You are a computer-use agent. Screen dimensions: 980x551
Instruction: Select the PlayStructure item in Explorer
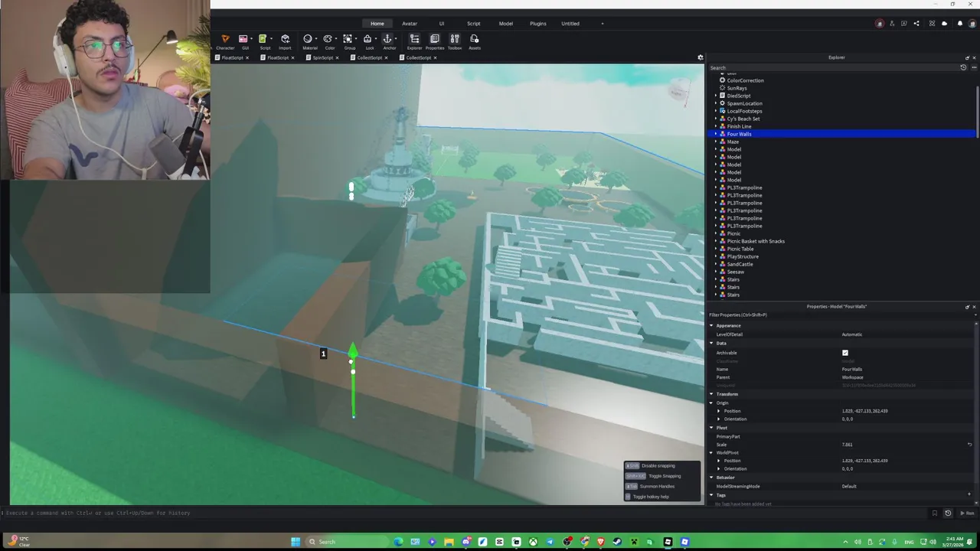point(743,256)
